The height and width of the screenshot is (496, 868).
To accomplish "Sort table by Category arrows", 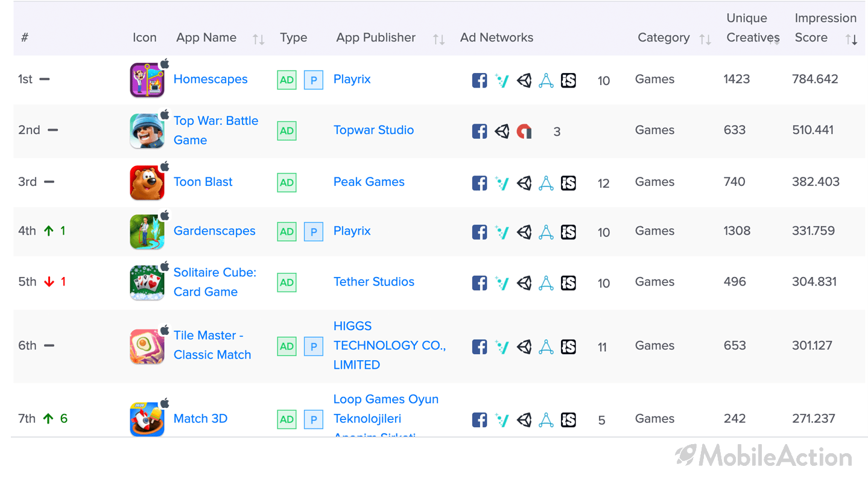I will [705, 40].
